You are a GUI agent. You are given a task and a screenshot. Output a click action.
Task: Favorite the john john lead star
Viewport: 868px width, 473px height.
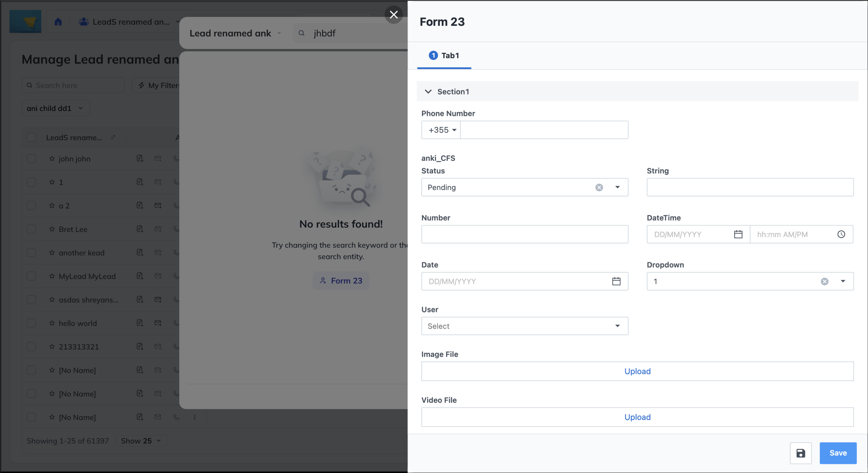[x=52, y=159]
